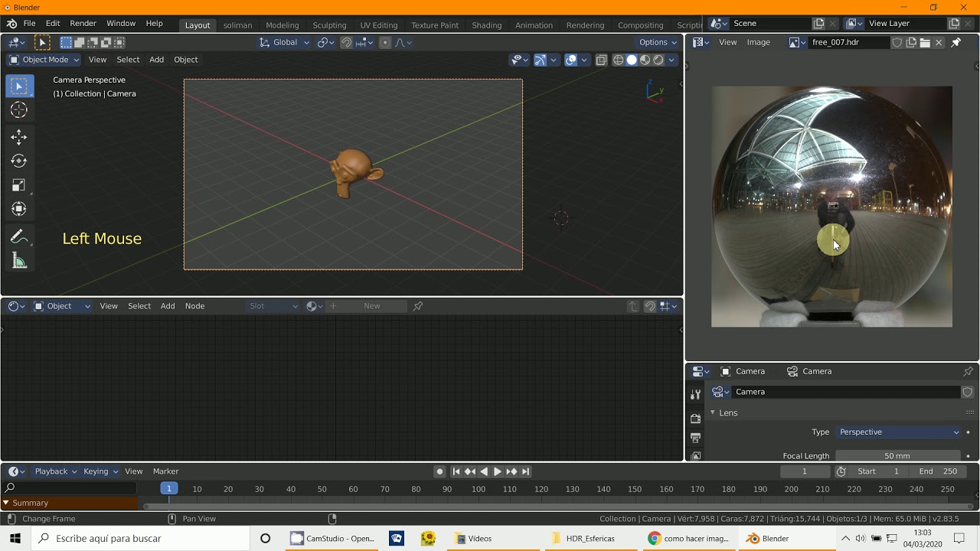
Task: Toggle proportional editing
Action: tap(385, 42)
